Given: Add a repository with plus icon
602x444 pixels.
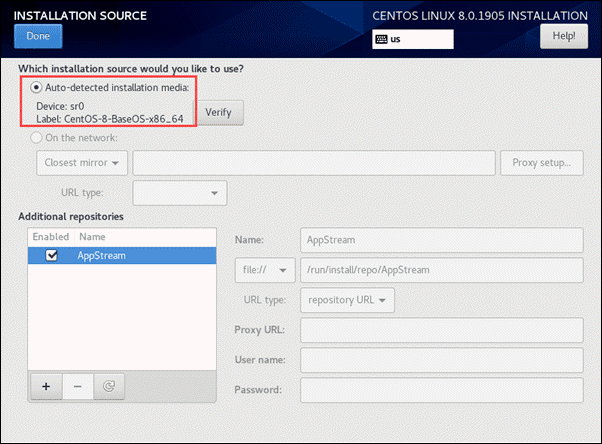Looking at the screenshot, I should click(46, 386).
